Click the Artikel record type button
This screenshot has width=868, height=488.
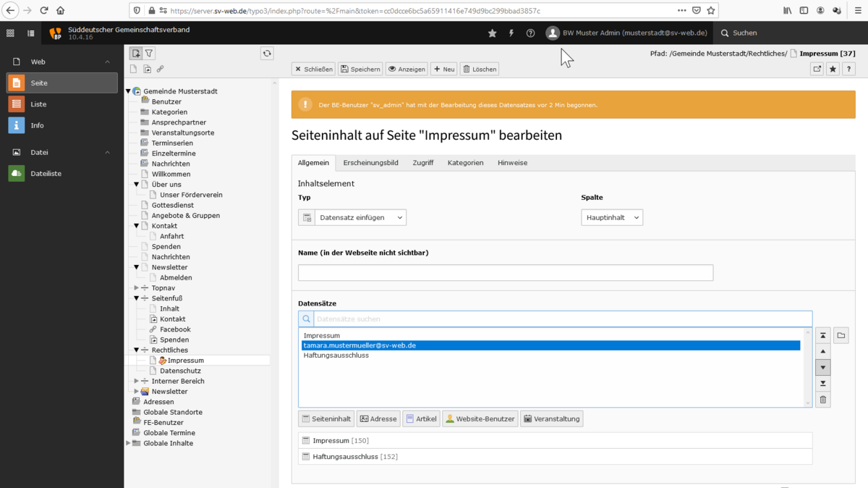(421, 419)
